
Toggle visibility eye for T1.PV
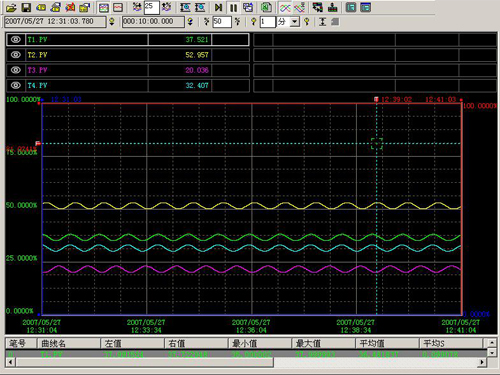16,39
